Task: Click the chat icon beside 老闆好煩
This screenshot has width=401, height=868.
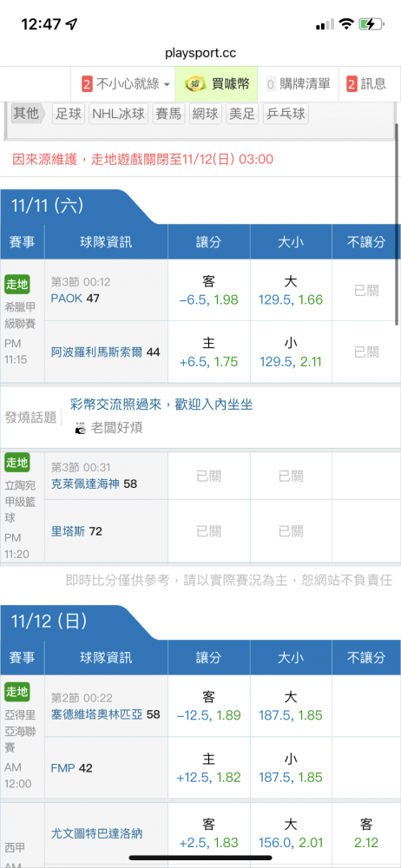Action: 81,428
